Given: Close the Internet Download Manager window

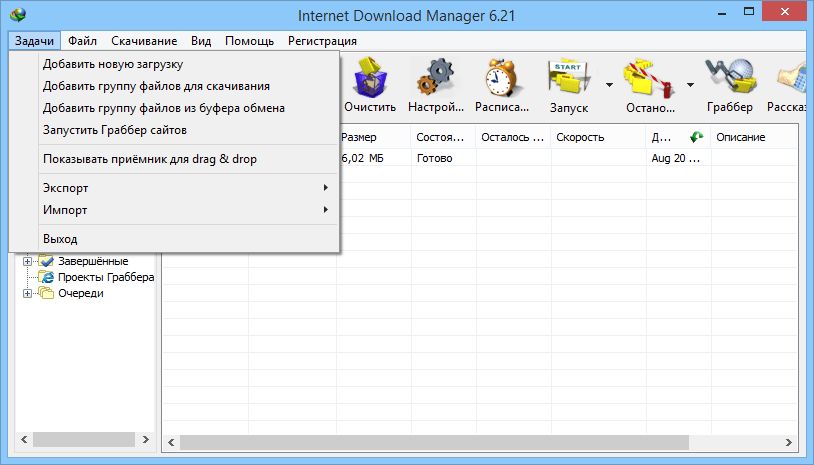Looking at the screenshot, I should (x=784, y=11).
